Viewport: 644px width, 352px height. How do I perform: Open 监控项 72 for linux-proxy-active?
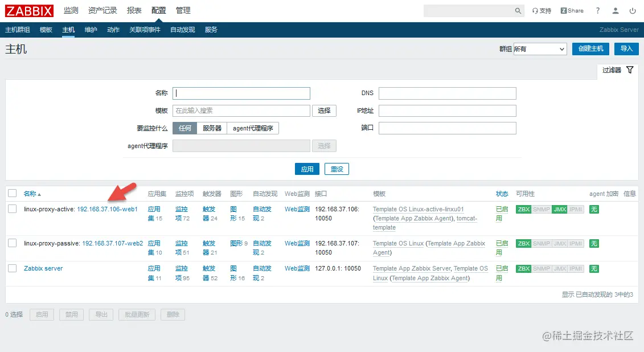pyautogui.click(x=182, y=214)
